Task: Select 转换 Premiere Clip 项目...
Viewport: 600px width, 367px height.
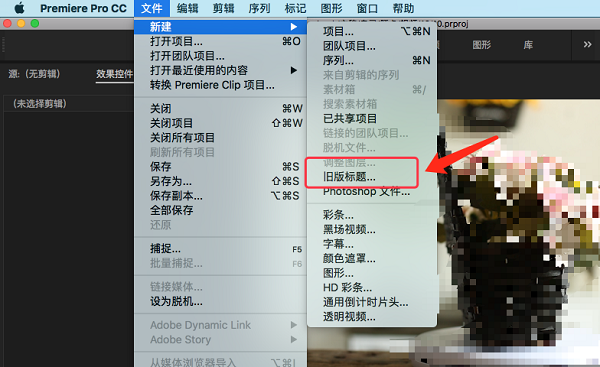Action: 220,85
